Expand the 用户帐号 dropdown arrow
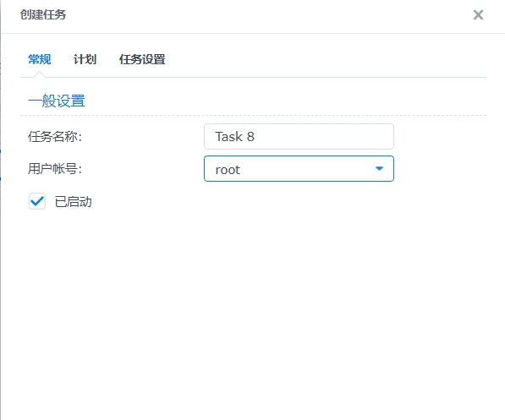 pyautogui.click(x=380, y=169)
